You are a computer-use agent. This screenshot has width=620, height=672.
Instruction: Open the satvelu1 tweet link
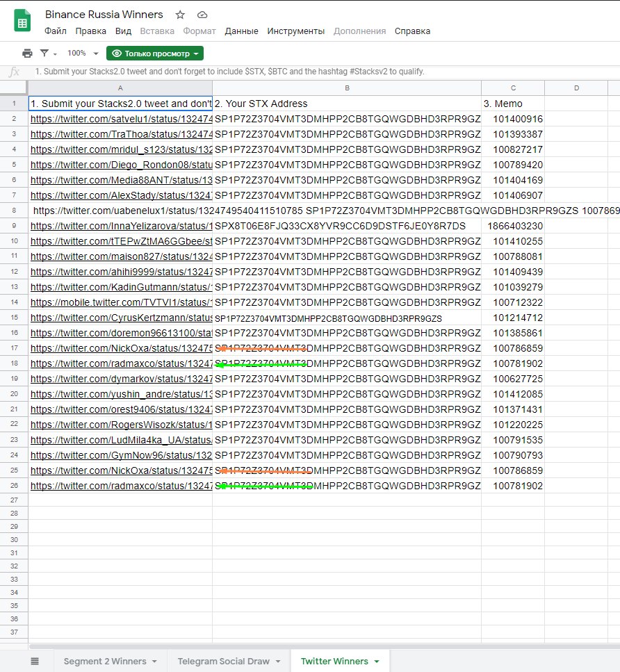click(x=122, y=119)
